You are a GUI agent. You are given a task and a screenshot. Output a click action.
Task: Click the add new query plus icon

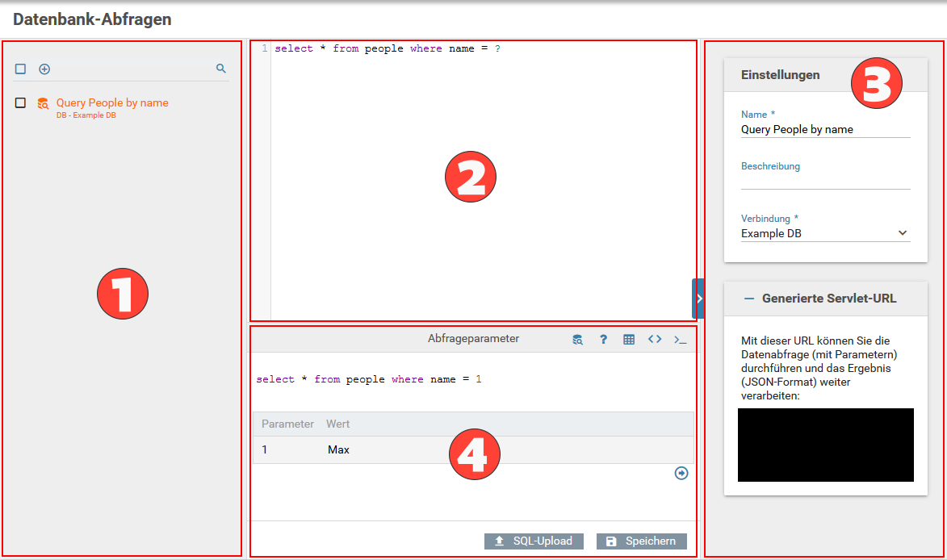tap(44, 69)
